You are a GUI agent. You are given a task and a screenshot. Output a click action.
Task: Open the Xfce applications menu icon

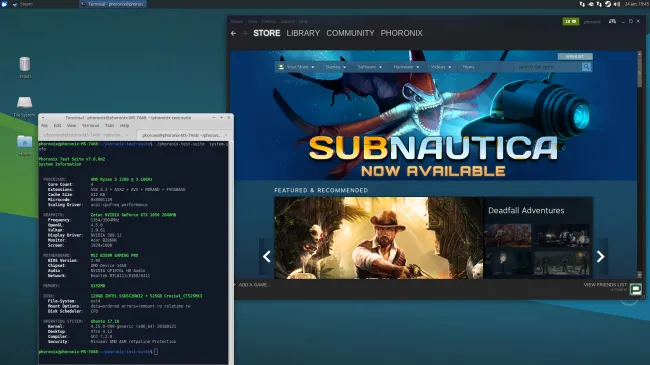click(5, 4)
